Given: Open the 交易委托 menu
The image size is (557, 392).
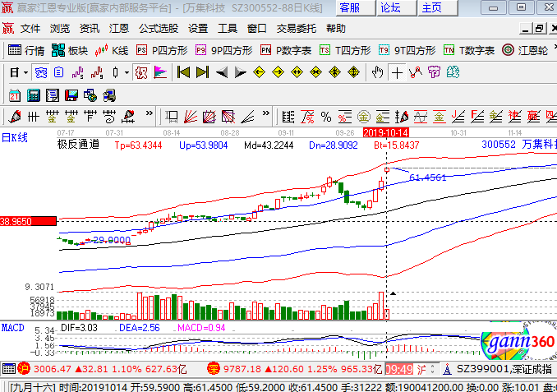Looking at the screenshot, I should pyautogui.click(x=297, y=29).
